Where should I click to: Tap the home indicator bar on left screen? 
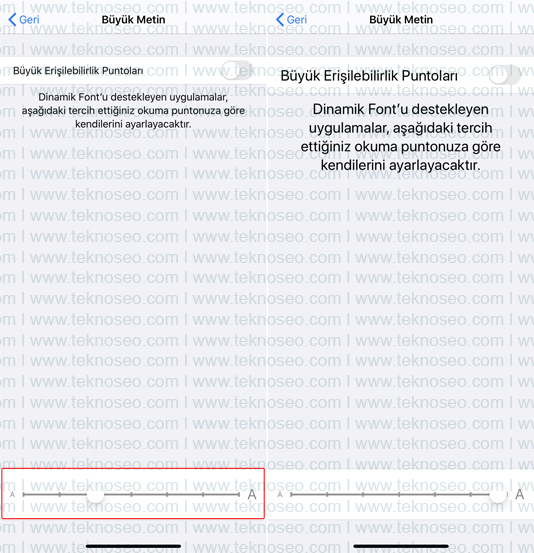(133, 546)
